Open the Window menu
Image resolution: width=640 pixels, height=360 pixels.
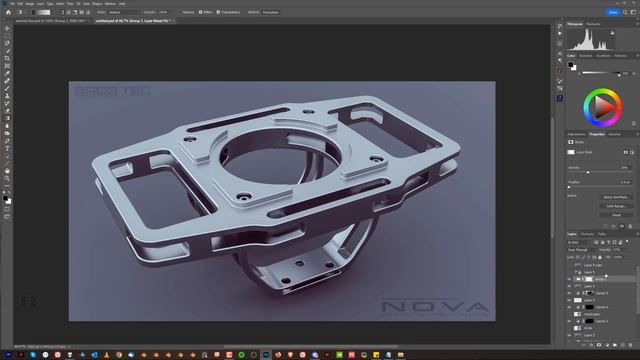click(x=110, y=4)
